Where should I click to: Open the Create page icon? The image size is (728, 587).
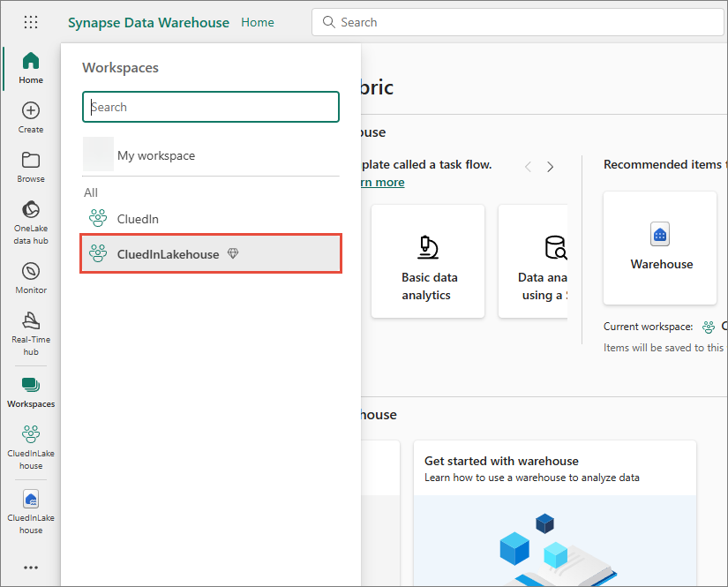pyautogui.click(x=31, y=117)
